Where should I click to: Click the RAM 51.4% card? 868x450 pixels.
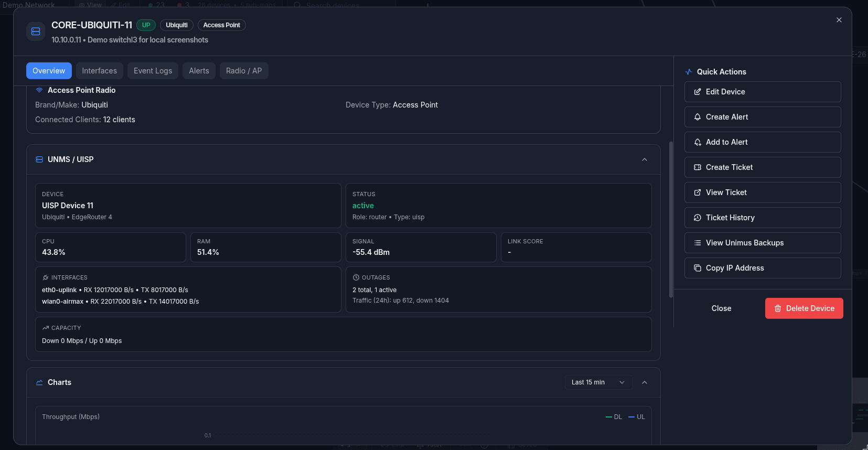coord(266,247)
